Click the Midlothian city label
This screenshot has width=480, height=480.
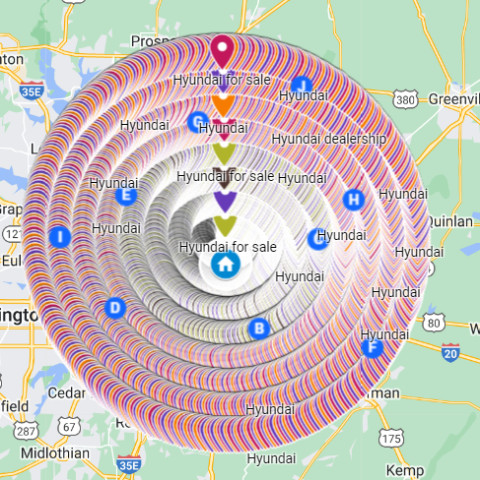55,453
